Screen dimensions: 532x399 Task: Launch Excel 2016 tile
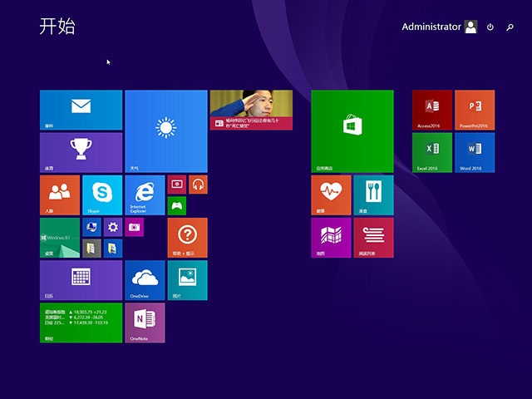(x=432, y=153)
